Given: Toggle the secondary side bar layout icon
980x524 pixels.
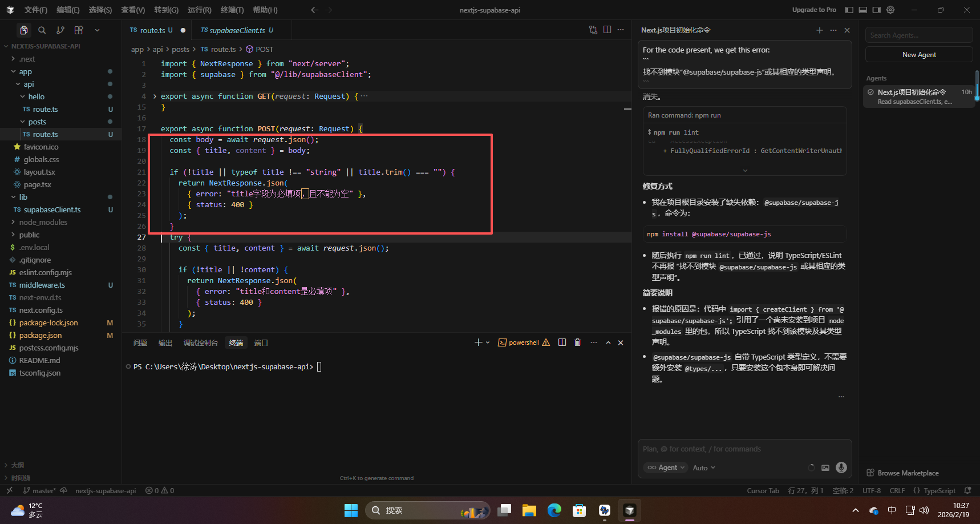Looking at the screenshot, I should [x=877, y=10].
